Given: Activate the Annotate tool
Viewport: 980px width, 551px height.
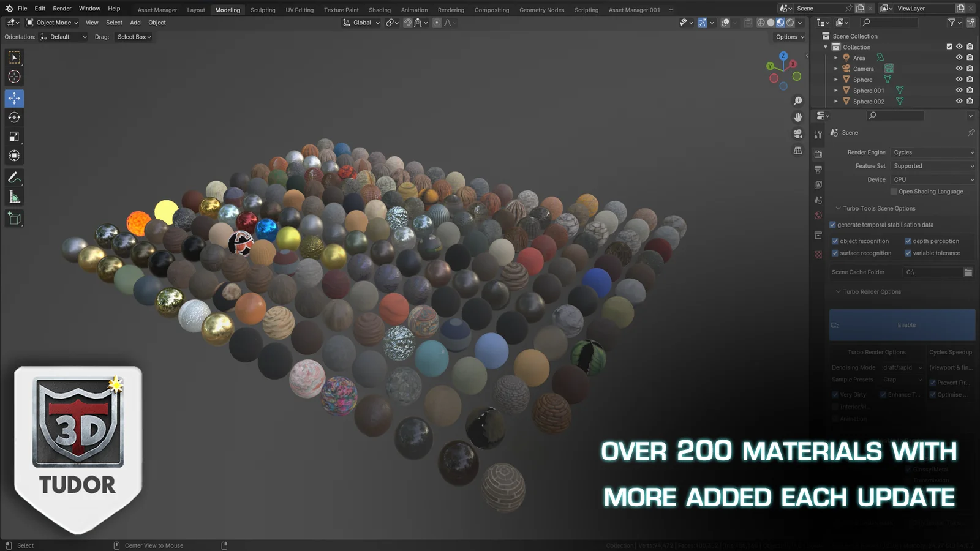Looking at the screenshot, I should click(x=13, y=178).
